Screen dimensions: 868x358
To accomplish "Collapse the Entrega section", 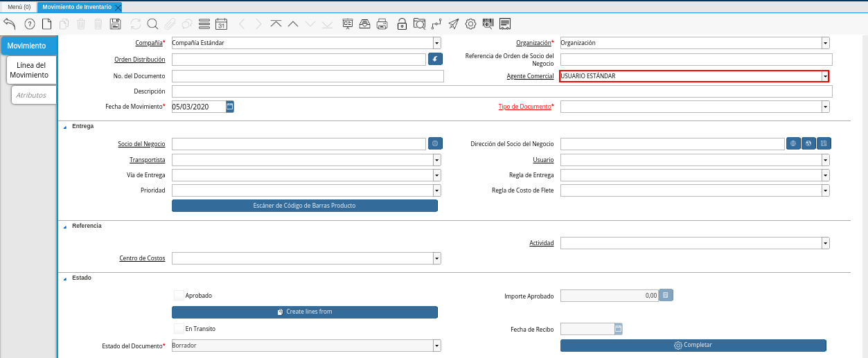I will pos(65,127).
